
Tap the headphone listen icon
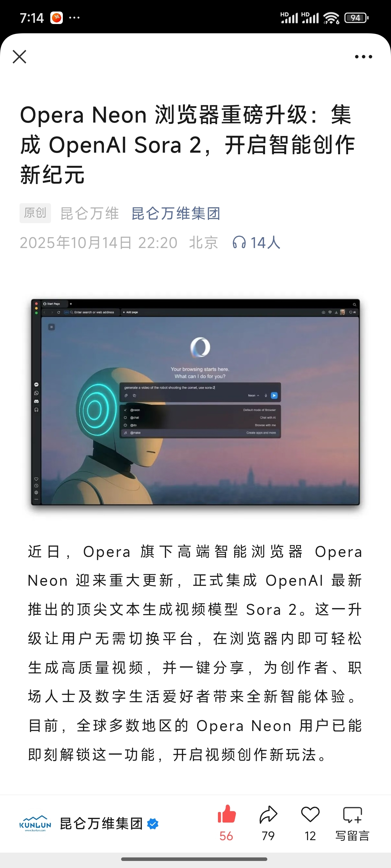point(239,243)
